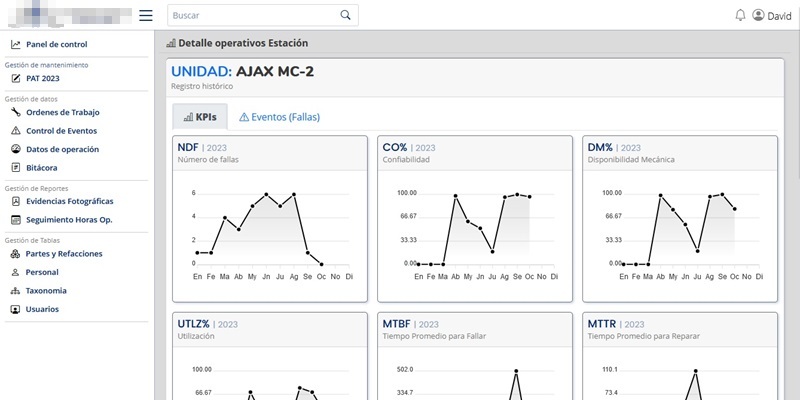Type in the Buscar search field

point(252,15)
